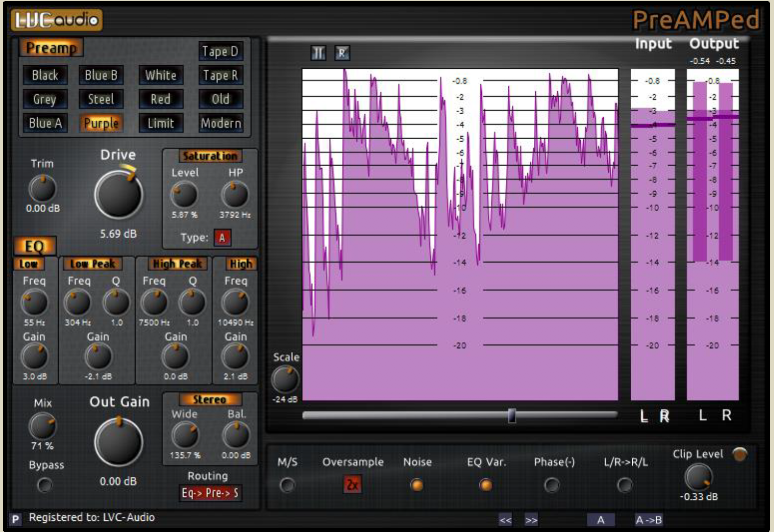
Task: Select the White preamp model
Action: tap(161, 75)
